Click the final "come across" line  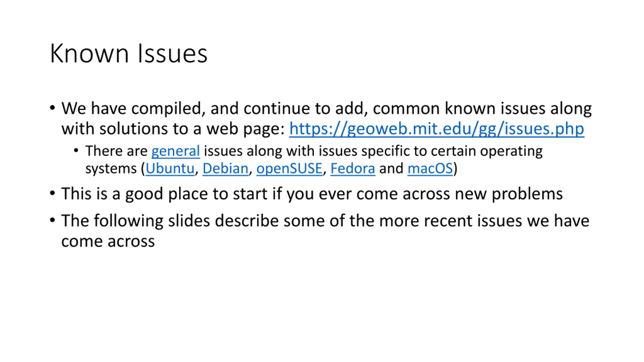pyautogui.click(x=108, y=242)
